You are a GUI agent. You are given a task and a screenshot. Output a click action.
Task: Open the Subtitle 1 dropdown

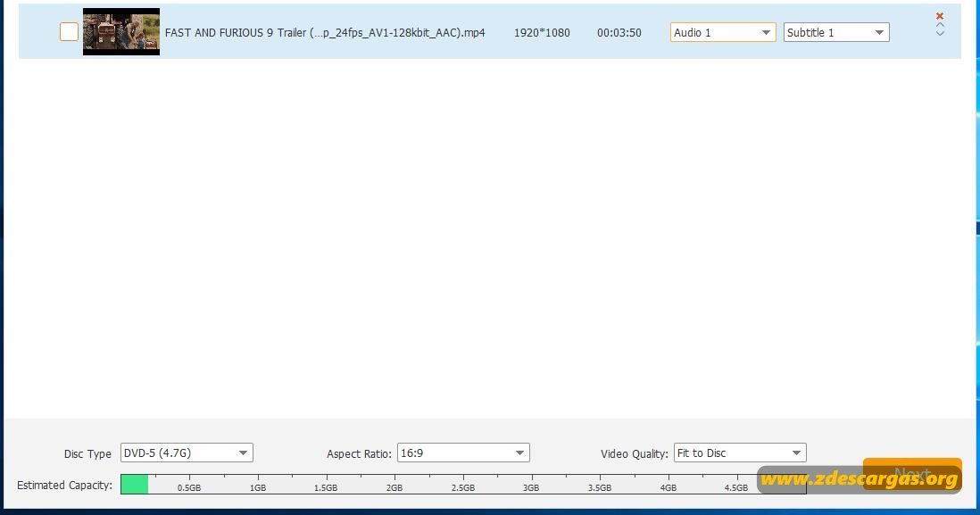coord(836,32)
